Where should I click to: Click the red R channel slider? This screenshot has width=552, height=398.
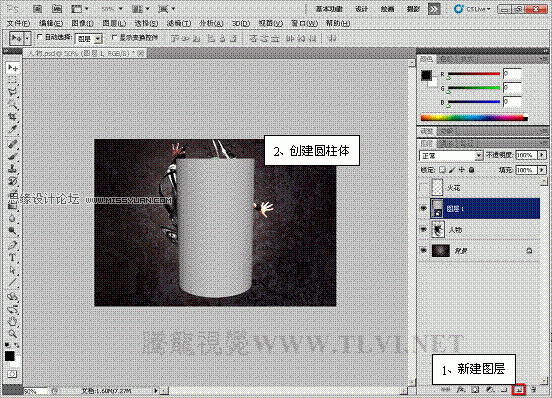click(x=474, y=74)
